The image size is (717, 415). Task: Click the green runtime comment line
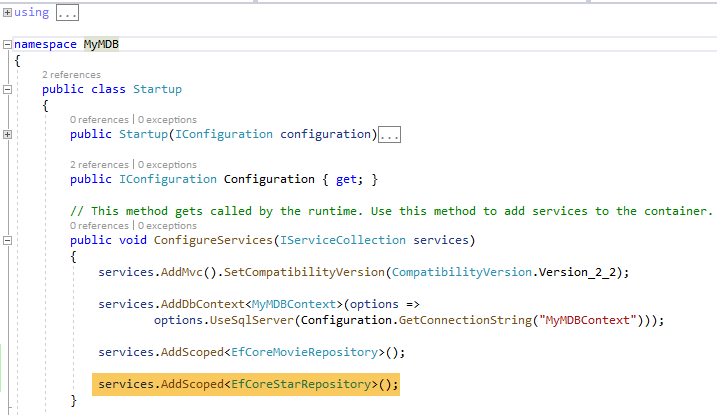point(391,211)
